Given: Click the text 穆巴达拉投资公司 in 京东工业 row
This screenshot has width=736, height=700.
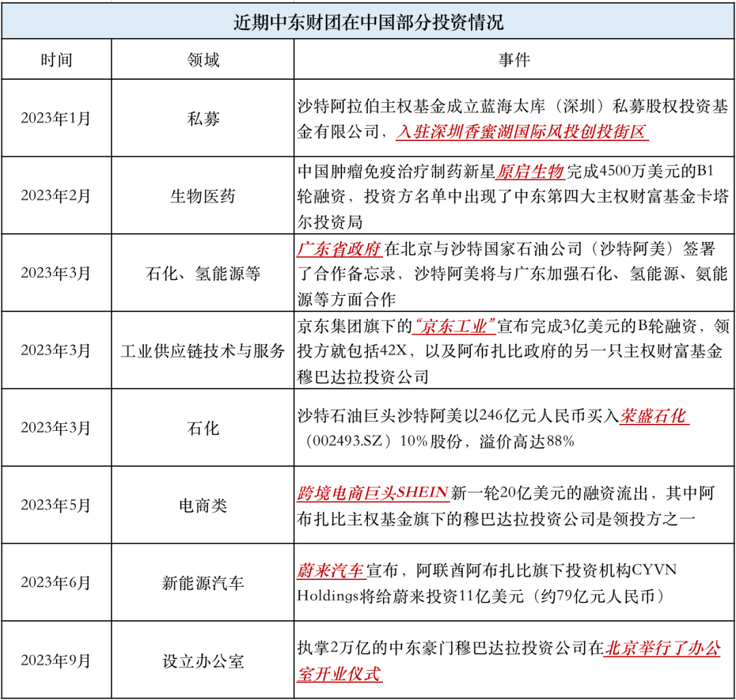Looking at the screenshot, I should 363,377.
